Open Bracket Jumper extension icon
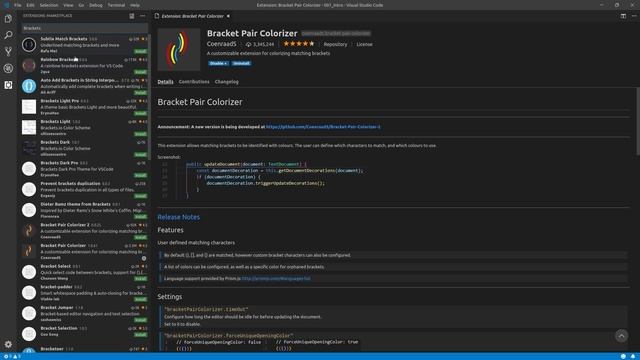640x360 pixels. [29, 313]
